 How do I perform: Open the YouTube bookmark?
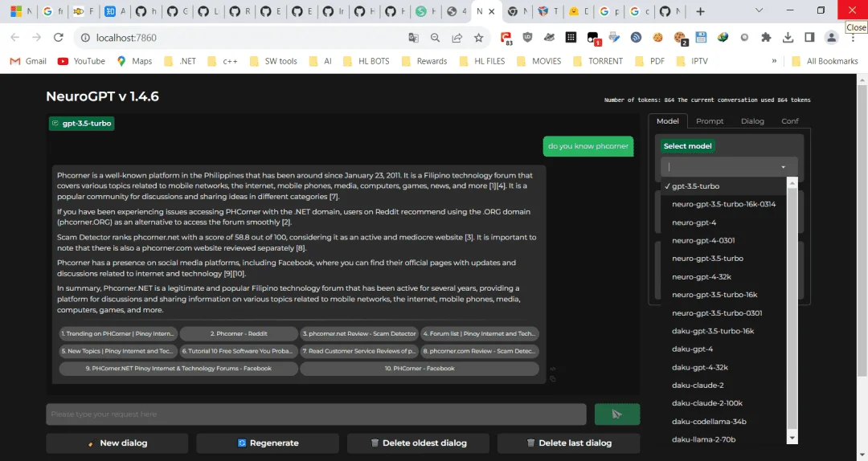[81, 61]
